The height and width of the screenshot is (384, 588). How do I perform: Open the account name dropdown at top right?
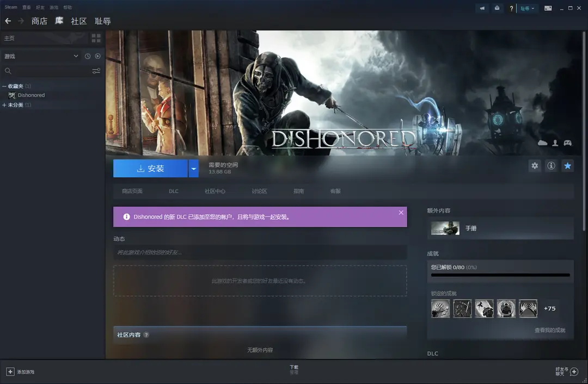tap(527, 8)
